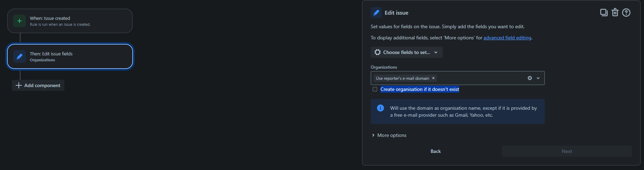Select 'Then: Edit issue fields' step

[x=70, y=56]
